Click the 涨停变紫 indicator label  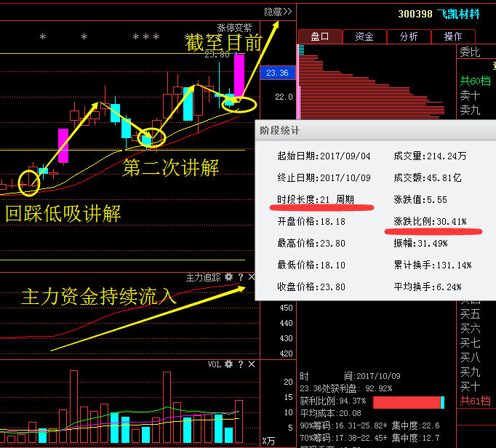click(x=234, y=28)
